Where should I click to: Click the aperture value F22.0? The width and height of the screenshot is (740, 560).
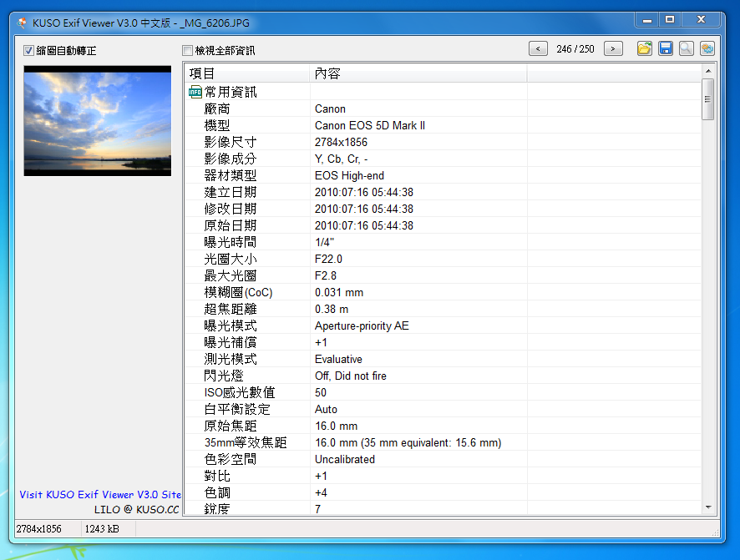pos(328,259)
